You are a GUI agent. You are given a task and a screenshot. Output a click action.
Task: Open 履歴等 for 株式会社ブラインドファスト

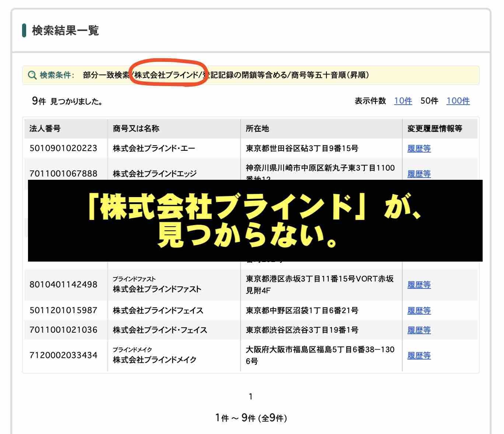419,285
